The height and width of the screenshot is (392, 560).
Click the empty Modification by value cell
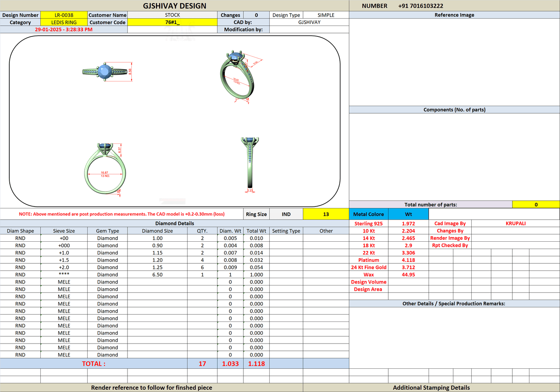(x=309, y=29)
